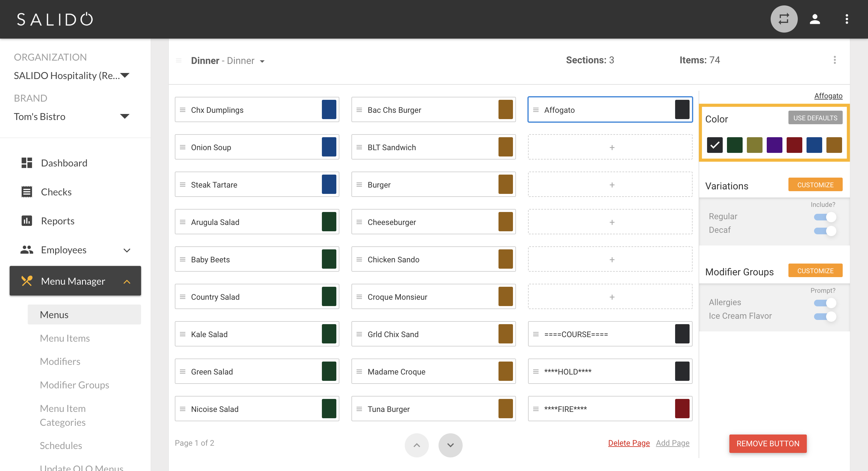The image size is (868, 471).
Task: Expand the Organization SALIDO Hospitality dropdown
Action: (x=71, y=75)
